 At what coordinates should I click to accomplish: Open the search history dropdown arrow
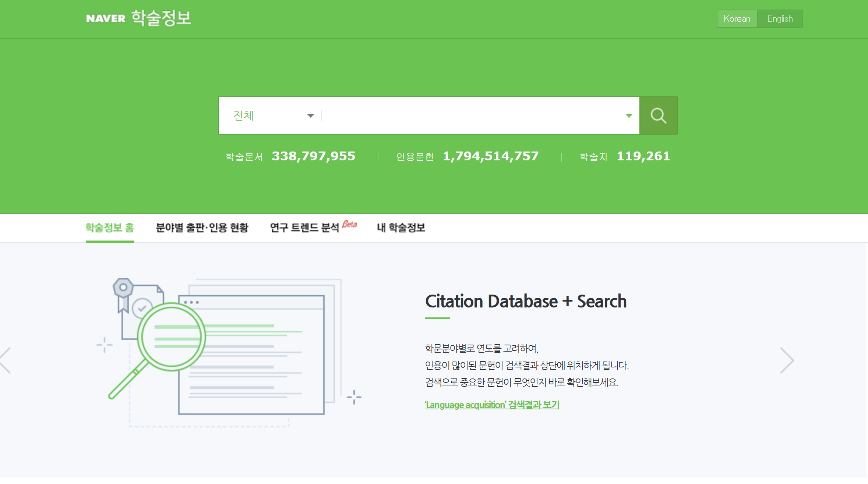[629, 115]
